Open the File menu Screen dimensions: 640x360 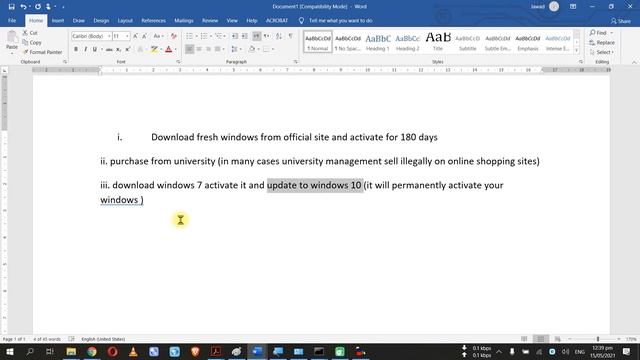[x=12, y=20]
